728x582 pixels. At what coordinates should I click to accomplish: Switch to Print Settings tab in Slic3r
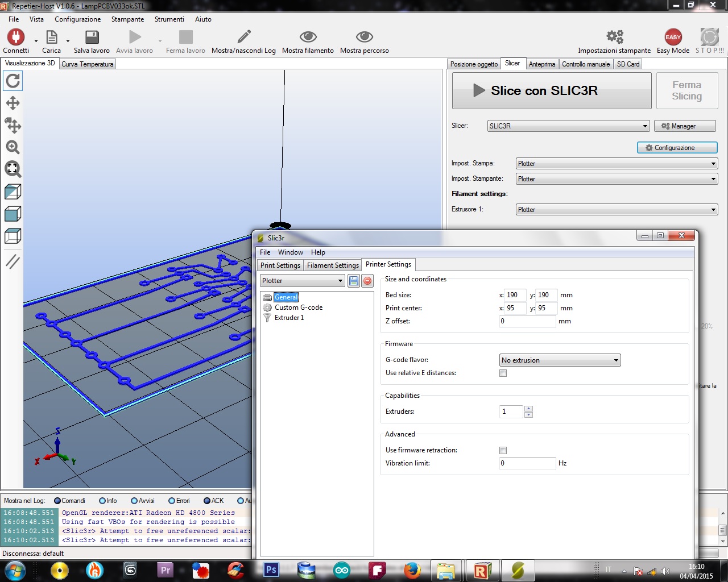pyautogui.click(x=280, y=265)
